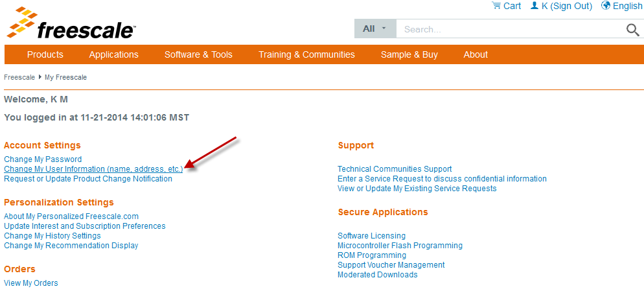Open the Software & Tools menu

click(198, 54)
